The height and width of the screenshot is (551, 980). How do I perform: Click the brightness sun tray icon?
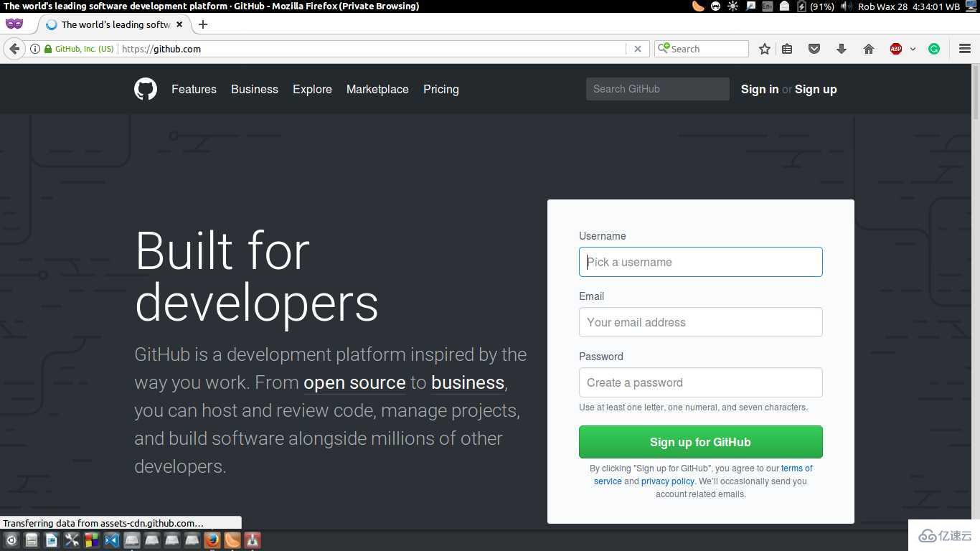click(732, 6)
